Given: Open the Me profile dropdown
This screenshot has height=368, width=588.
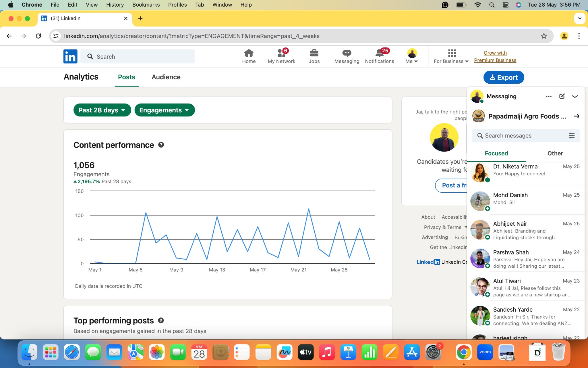Looking at the screenshot, I should click(412, 56).
